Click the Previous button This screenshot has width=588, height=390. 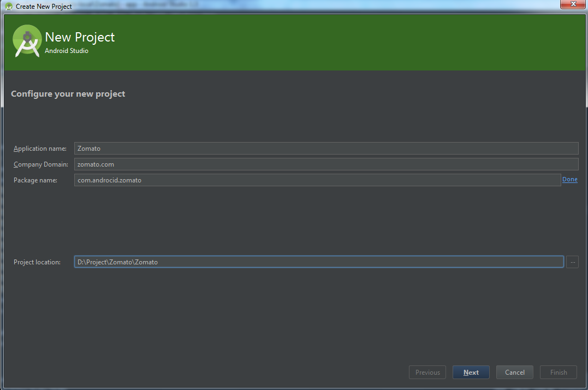click(x=427, y=373)
